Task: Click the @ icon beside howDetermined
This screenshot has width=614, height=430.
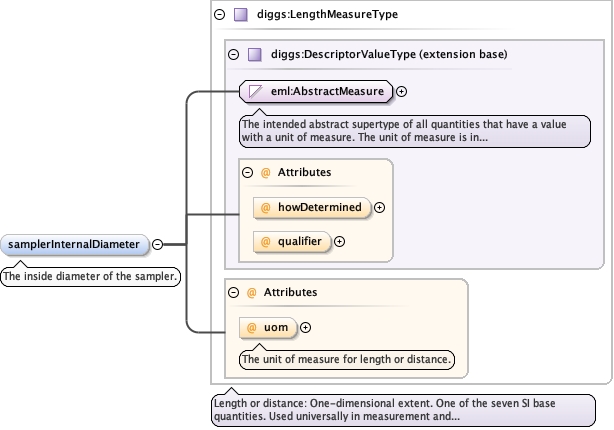Action: 266,208
